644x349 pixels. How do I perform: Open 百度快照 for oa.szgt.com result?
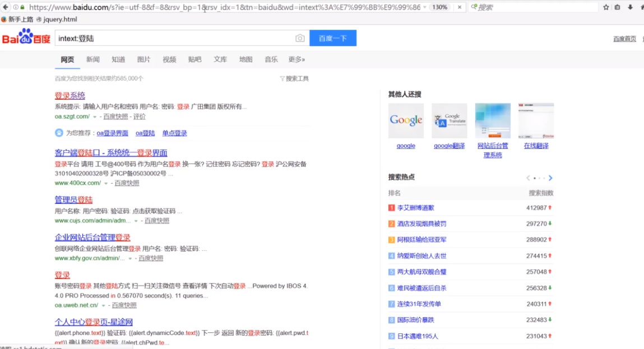[115, 117]
